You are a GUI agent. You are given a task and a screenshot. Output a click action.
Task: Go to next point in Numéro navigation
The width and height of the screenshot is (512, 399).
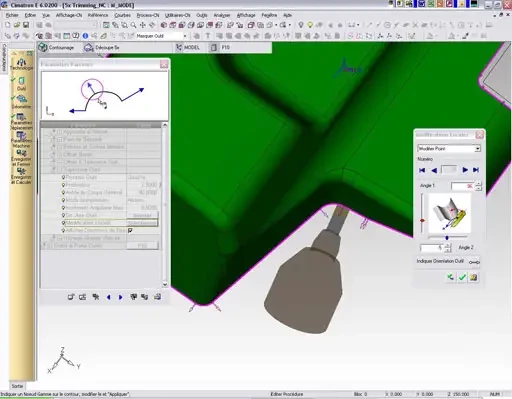coord(465,170)
